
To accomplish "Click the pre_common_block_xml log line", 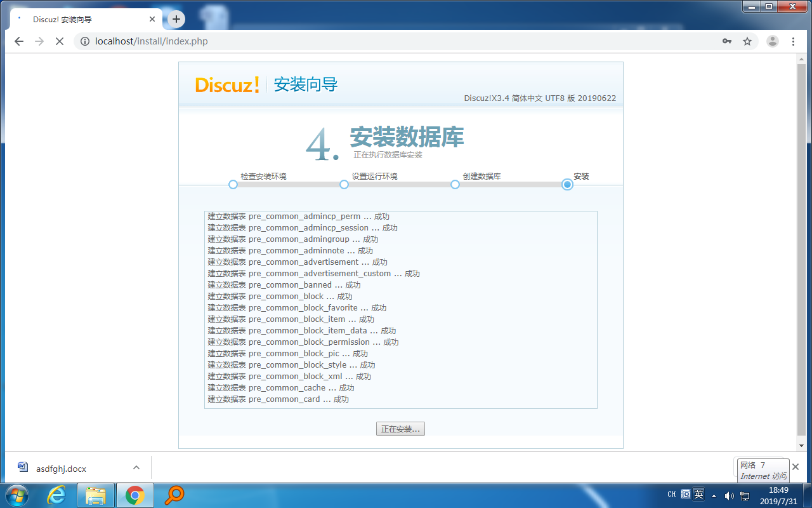I will (289, 377).
